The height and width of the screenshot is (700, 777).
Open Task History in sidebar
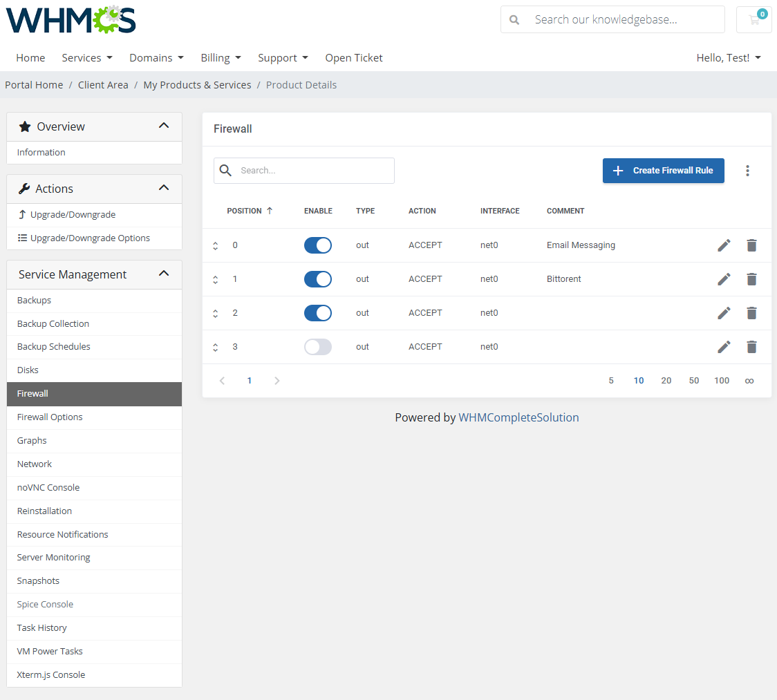(x=94, y=628)
